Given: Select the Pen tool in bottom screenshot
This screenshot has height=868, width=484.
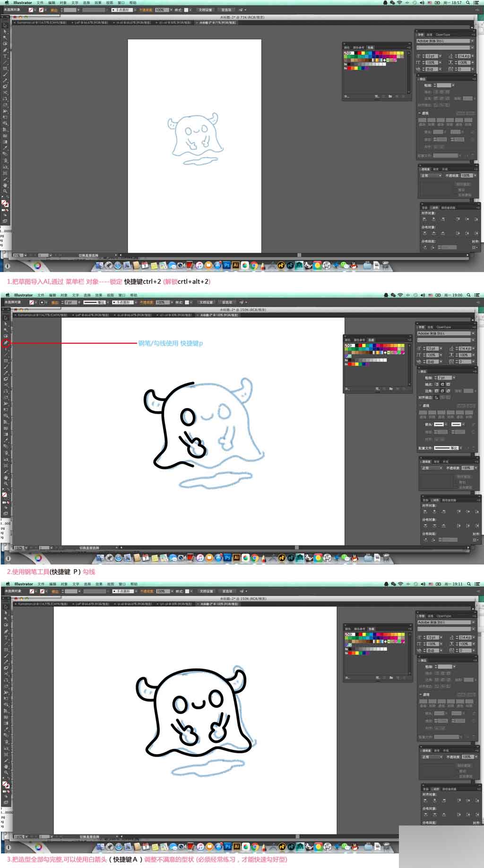Looking at the screenshot, I should pos(6,631).
